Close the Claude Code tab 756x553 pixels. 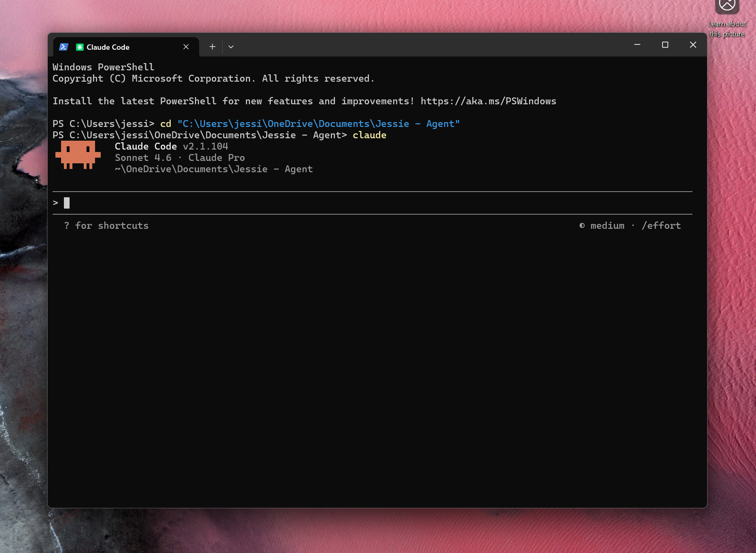(x=186, y=47)
